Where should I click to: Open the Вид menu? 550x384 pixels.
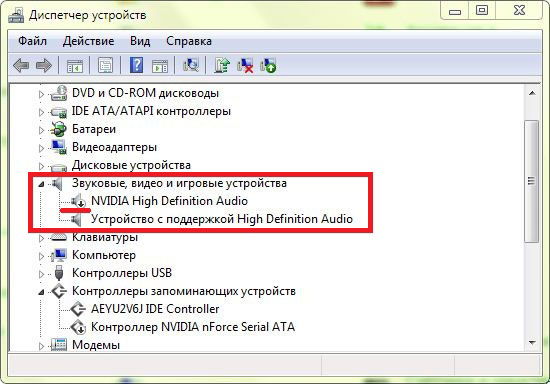140,41
